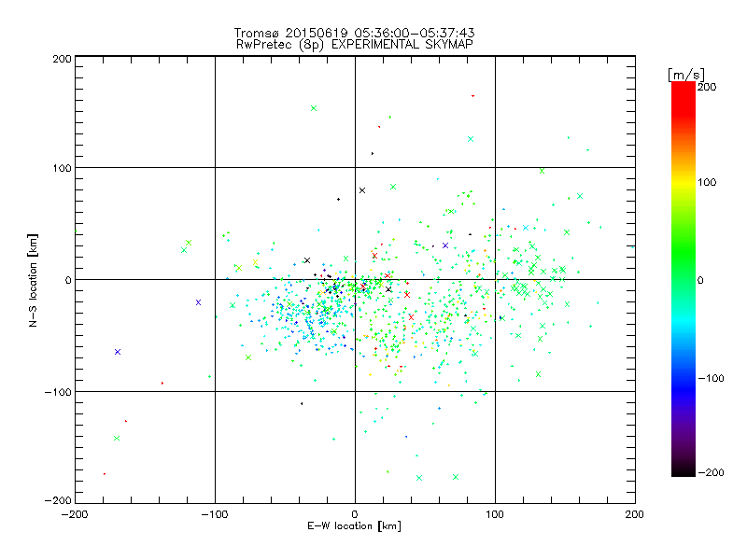Screen dimensions: 747x560
Task: Pick the black end of the velocity colorbar
Action: tap(684, 470)
